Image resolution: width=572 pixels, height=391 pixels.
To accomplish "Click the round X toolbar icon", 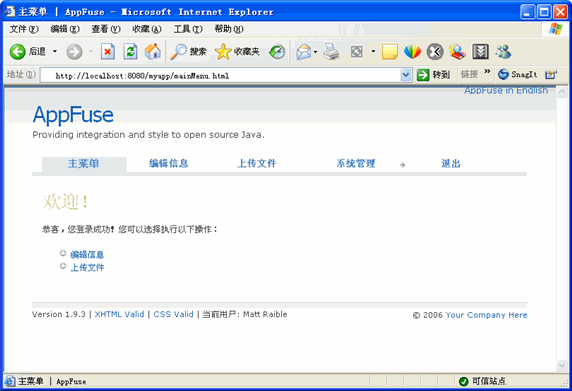I will click(435, 52).
